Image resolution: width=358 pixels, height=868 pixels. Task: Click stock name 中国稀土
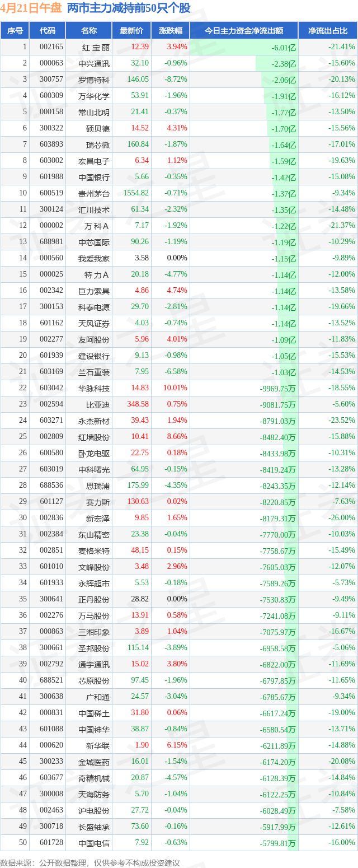(x=94, y=713)
